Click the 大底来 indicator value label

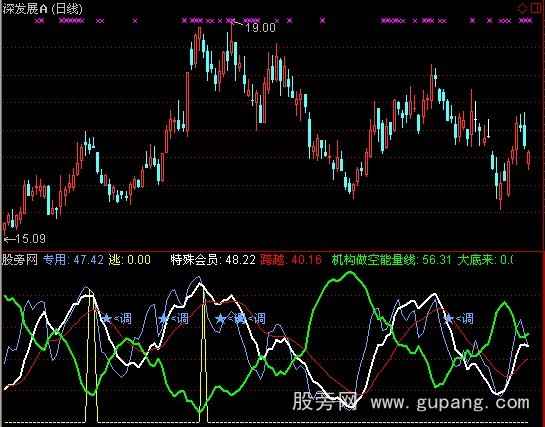pos(485,260)
